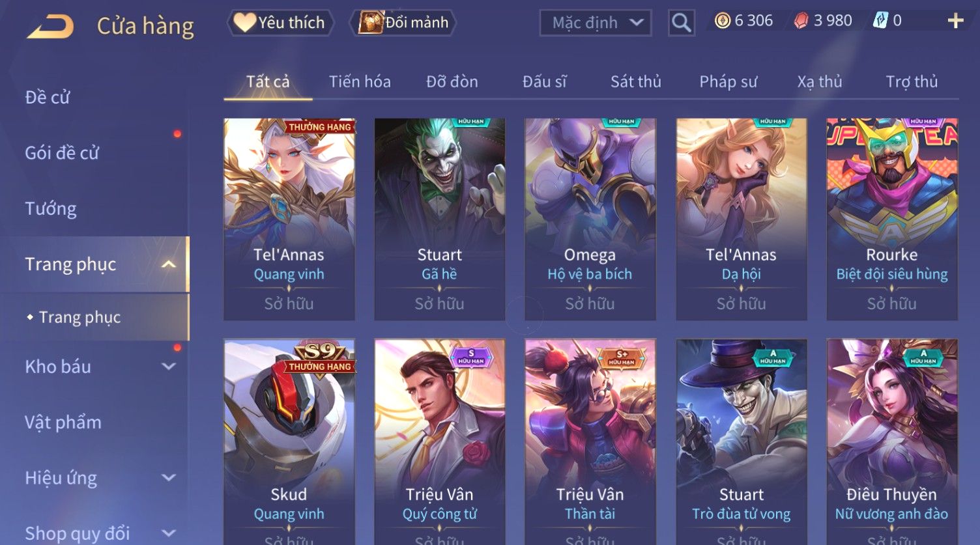
Task: Tap the blue ticket currency icon
Action: click(x=880, y=21)
